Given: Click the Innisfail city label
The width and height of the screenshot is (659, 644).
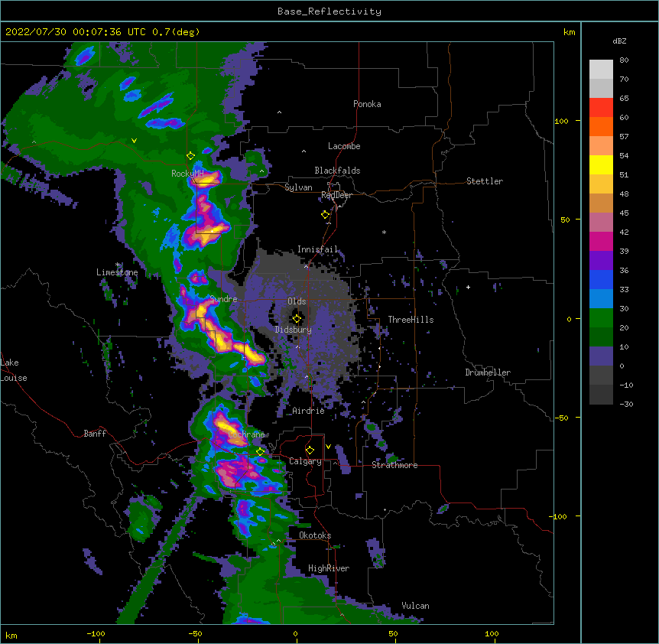Looking at the screenshot, I should pos(317,249).
